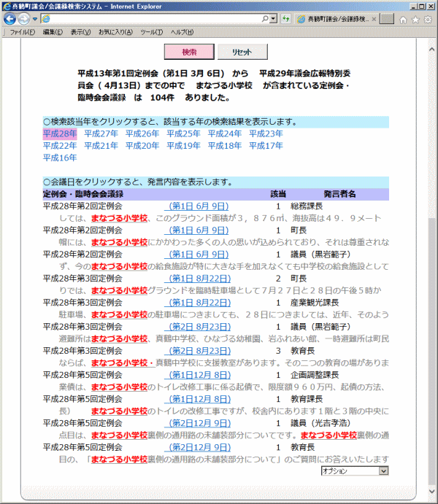Open a new blank tab button
The width and height of the screenshot is (438, 504).
click(387, 19)
